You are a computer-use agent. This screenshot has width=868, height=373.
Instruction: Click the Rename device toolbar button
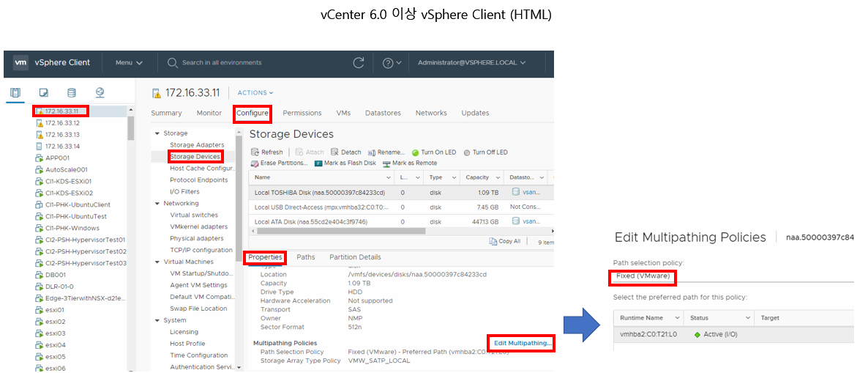(x=386, y=152)
